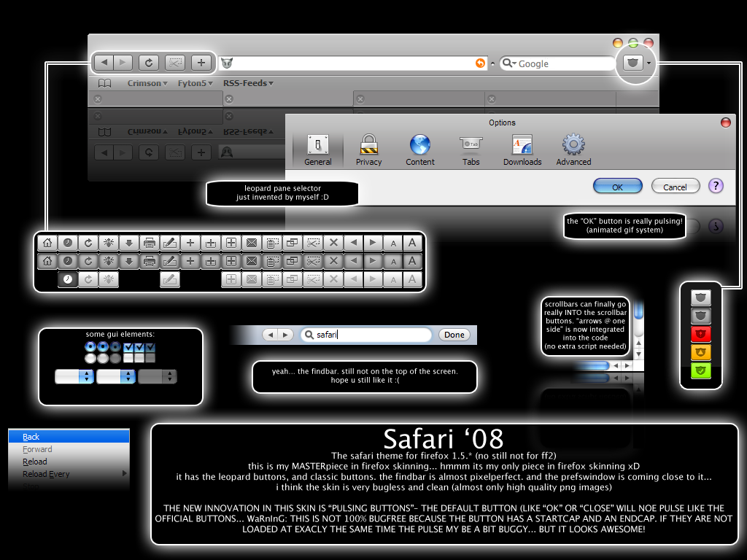Viewport: 747px width, 560px height.
Task: Click inside the safari find field
Action: [365, 334]
